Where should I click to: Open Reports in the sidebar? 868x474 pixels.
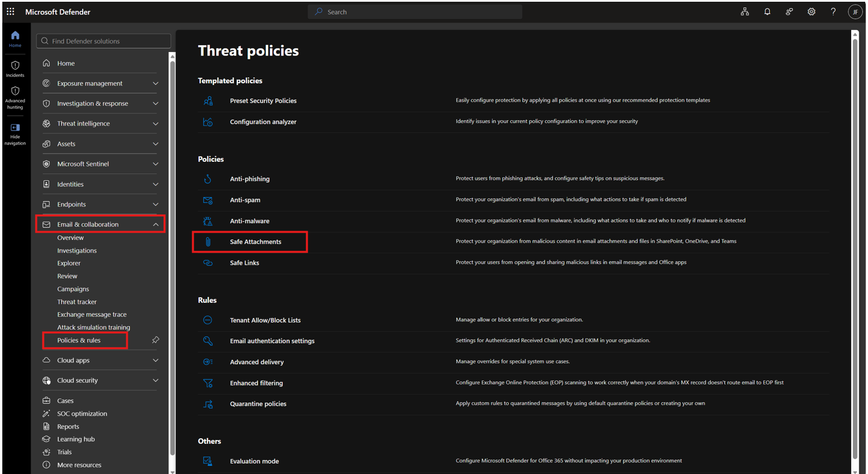click(68, 427)
